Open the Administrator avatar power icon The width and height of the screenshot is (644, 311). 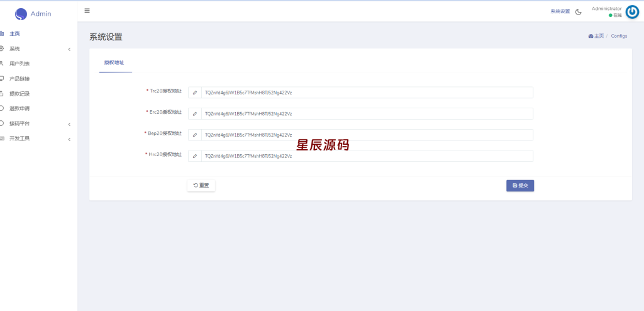tap(632, 13)
